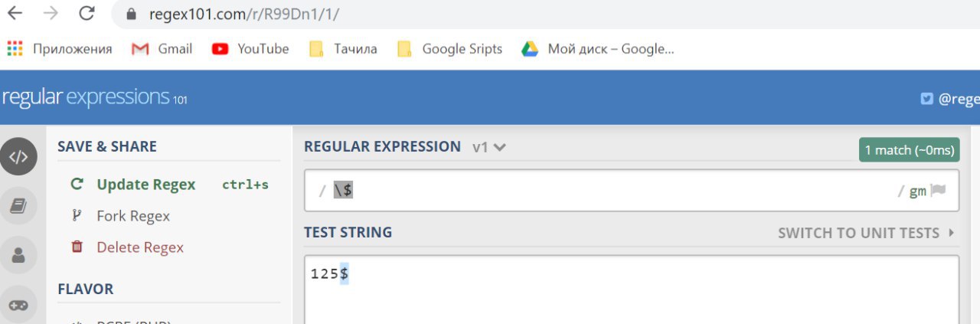Image resolution: width=980 pixels, height=324 pixels.
Task: Expand Switch to Unit Tests arrow
Action: pyautogui.click(x=952, y=232)
